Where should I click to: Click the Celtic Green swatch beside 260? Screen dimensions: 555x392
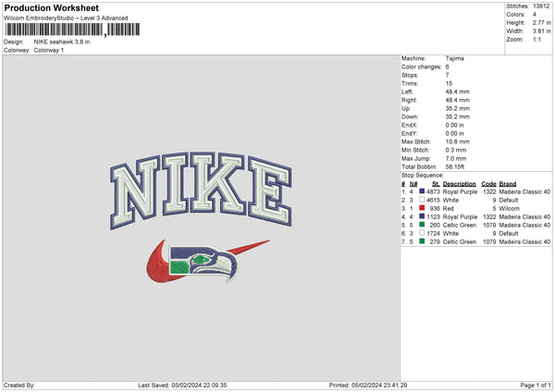coord(422,225)
